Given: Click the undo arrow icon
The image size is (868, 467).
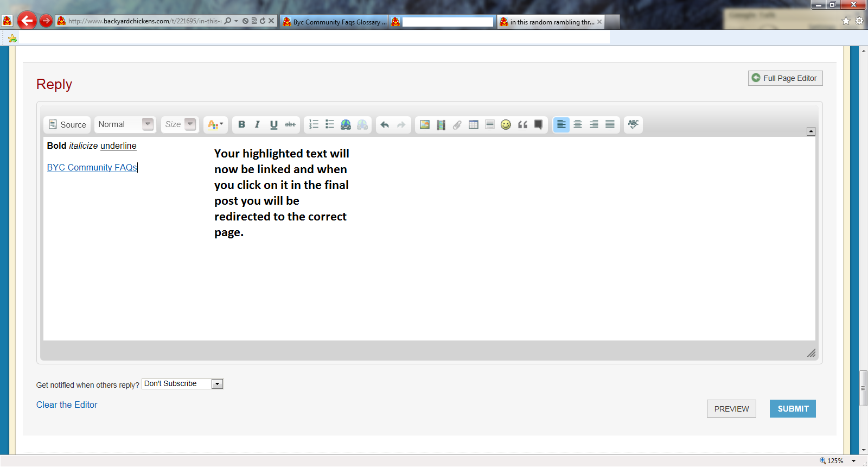Looking at the screenshot, I should point(385,124).
